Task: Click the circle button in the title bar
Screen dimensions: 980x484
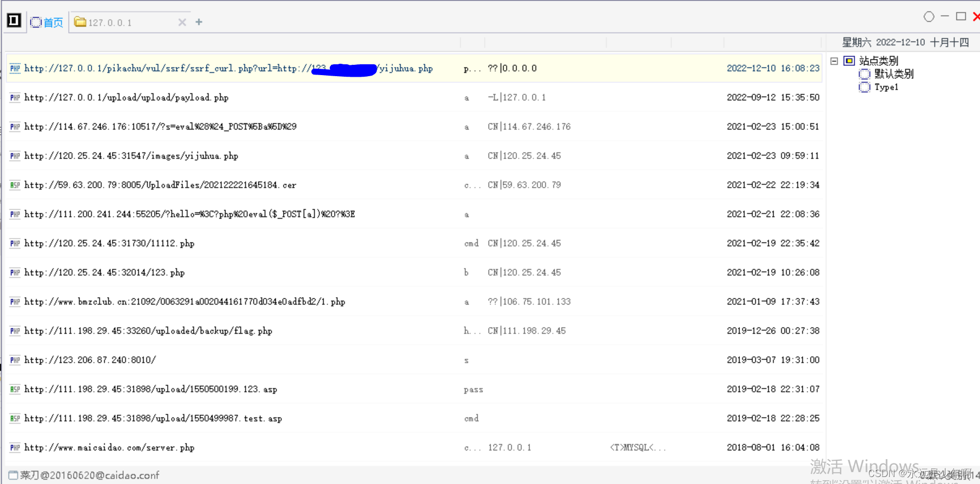Action: pos(929,17)
